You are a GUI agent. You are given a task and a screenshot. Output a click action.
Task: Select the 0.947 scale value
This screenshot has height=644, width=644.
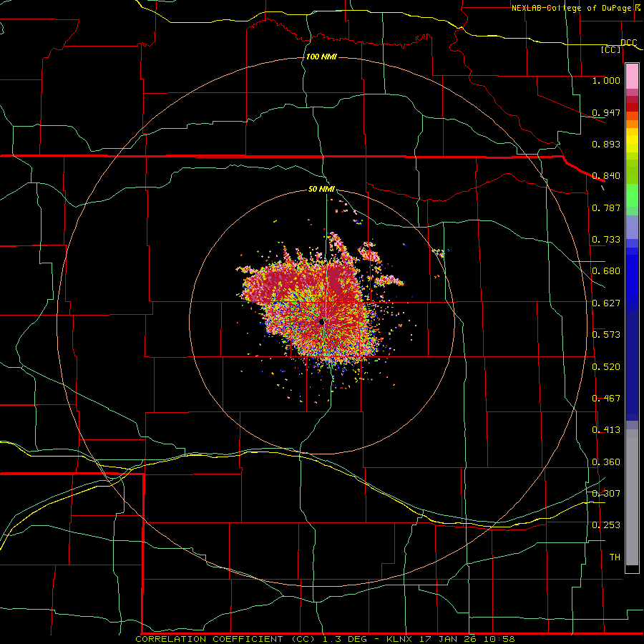[x=606, y=112]
